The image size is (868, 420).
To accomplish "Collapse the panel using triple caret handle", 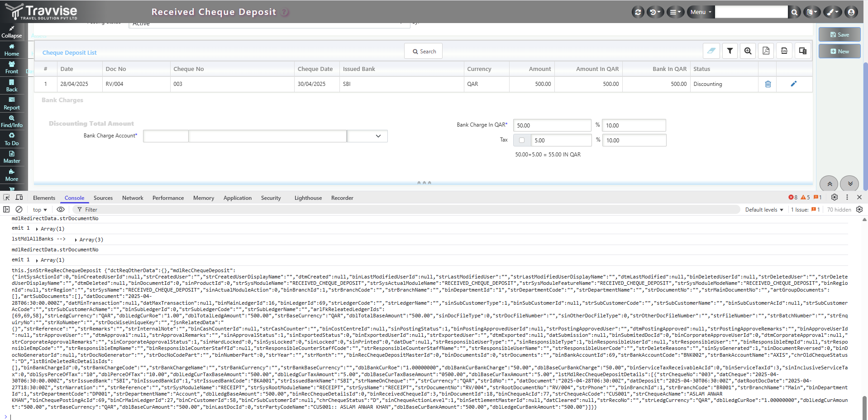I will click(424, 183).
